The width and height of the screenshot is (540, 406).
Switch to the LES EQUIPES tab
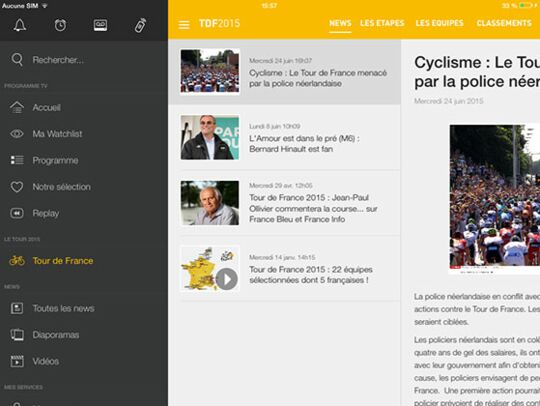tap(439, 23)
